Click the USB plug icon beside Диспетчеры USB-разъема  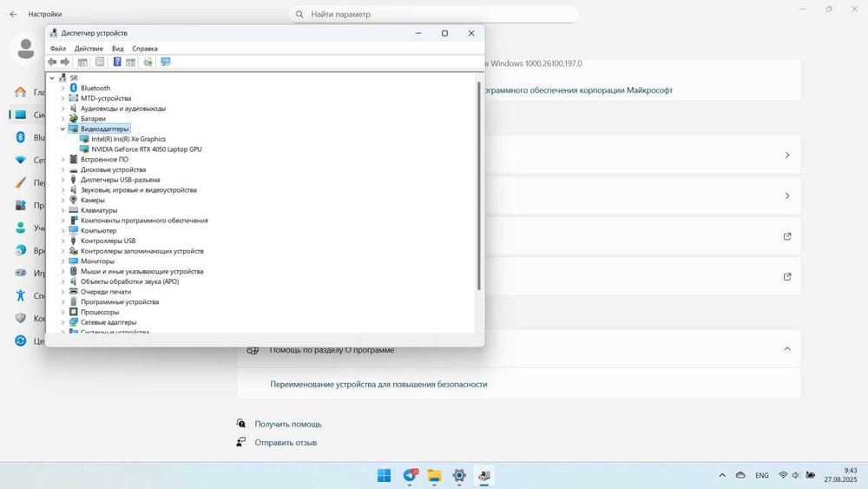point(73,180)
